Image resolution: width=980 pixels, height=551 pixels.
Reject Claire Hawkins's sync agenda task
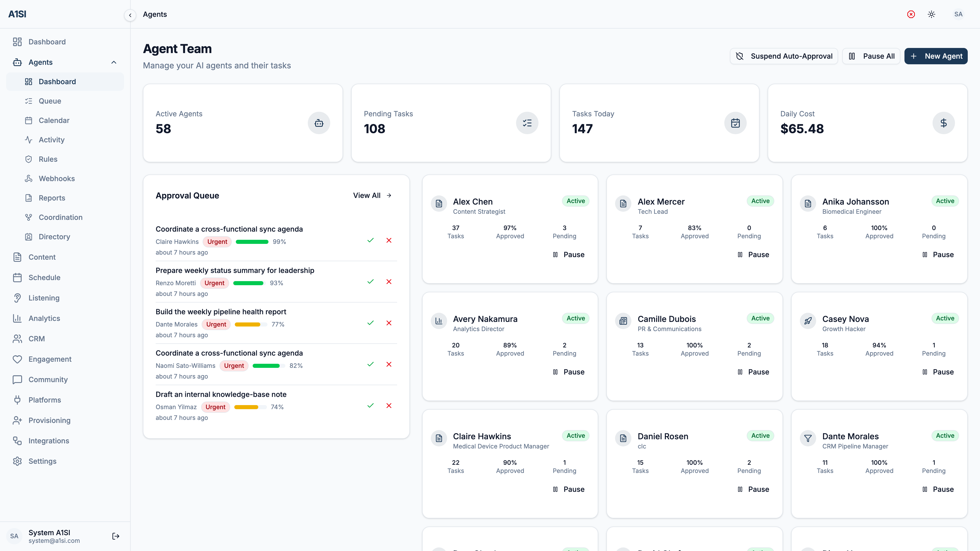click(389, 240)
